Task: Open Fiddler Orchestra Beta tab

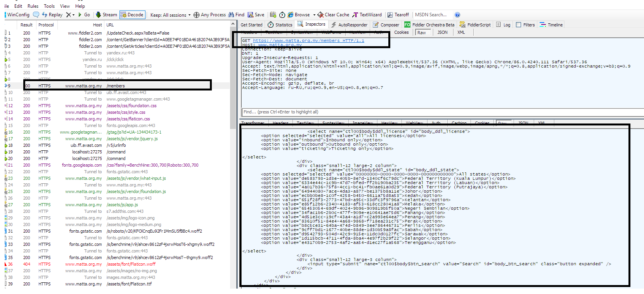Action: pyautogui.click(x=429, y=25)
